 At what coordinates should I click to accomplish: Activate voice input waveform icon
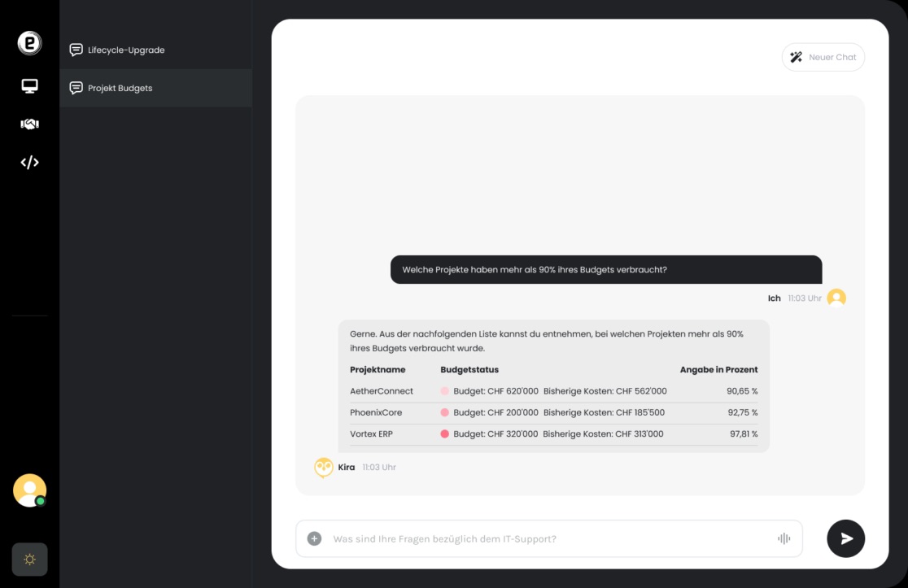click(x=784, y=539)
